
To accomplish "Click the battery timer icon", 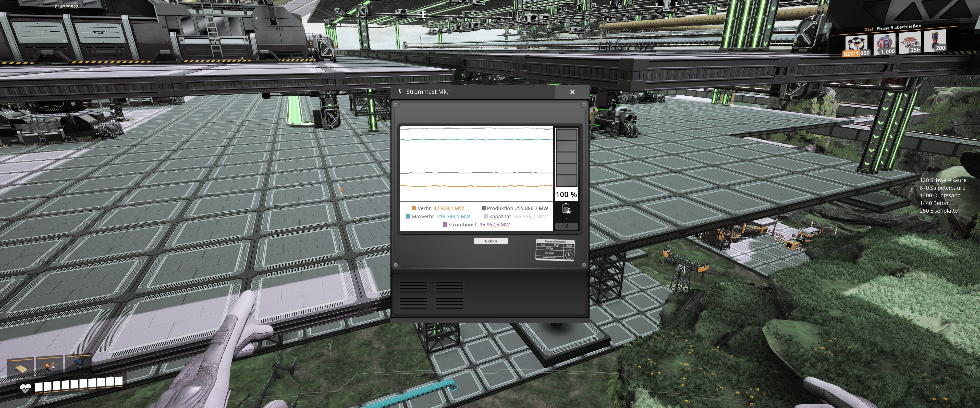I will tap(567, 209).
